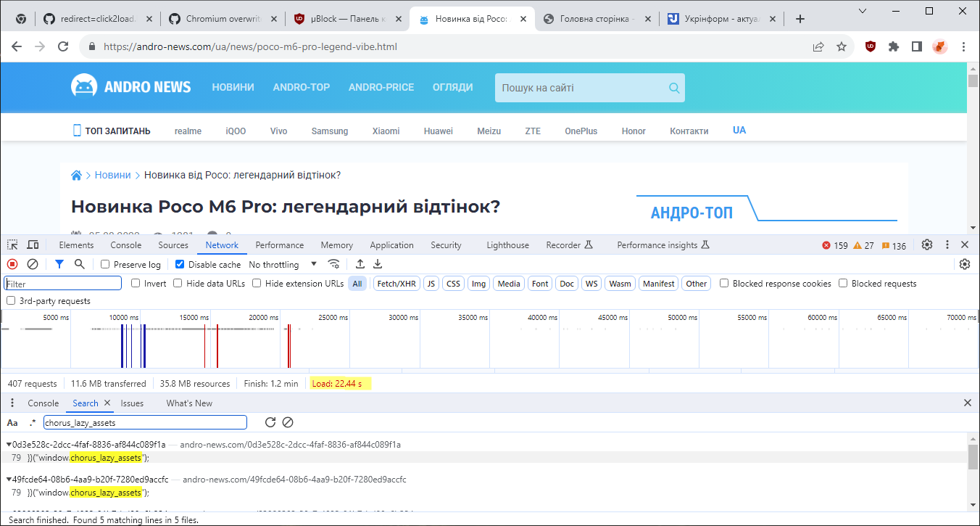Switch to the Elements tab
The width and height of the screenshot is (980, 526).
pyautogui.click(x=76, y=244)
